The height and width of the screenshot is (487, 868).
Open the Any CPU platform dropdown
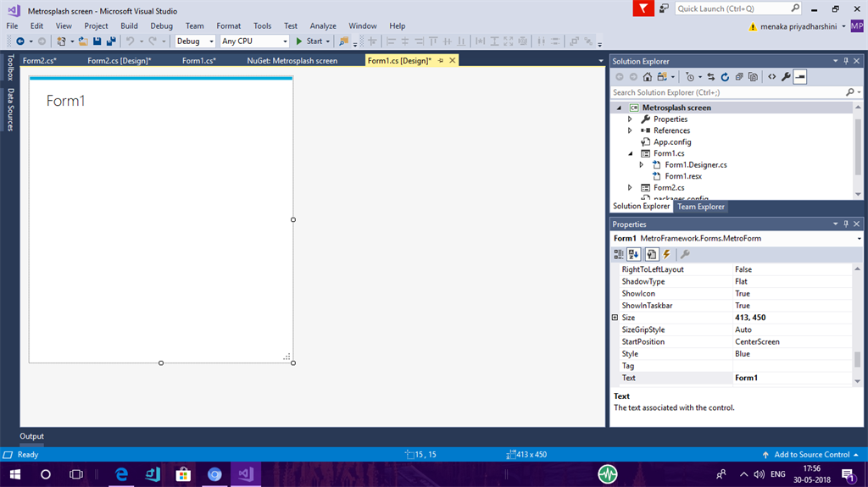tap(285, 41)
